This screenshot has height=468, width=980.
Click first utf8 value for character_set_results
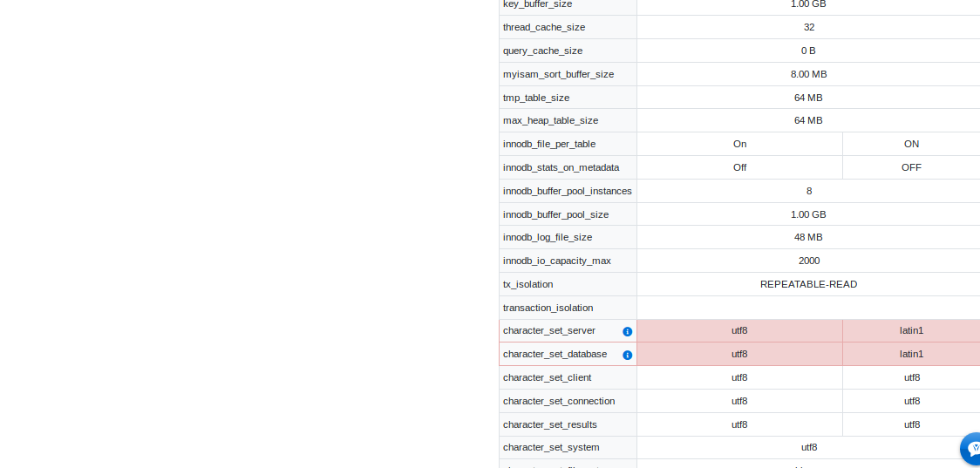(x=739, y=425)
